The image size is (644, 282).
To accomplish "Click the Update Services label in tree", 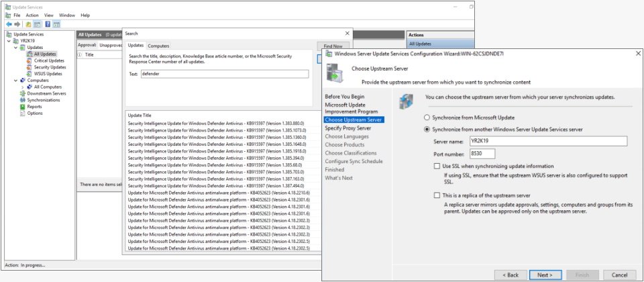I will 28,34.
